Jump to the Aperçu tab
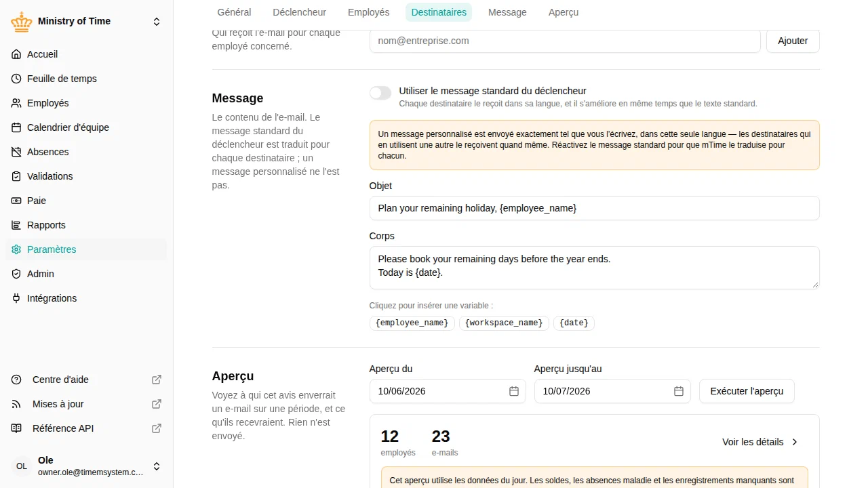 [564, 12]
